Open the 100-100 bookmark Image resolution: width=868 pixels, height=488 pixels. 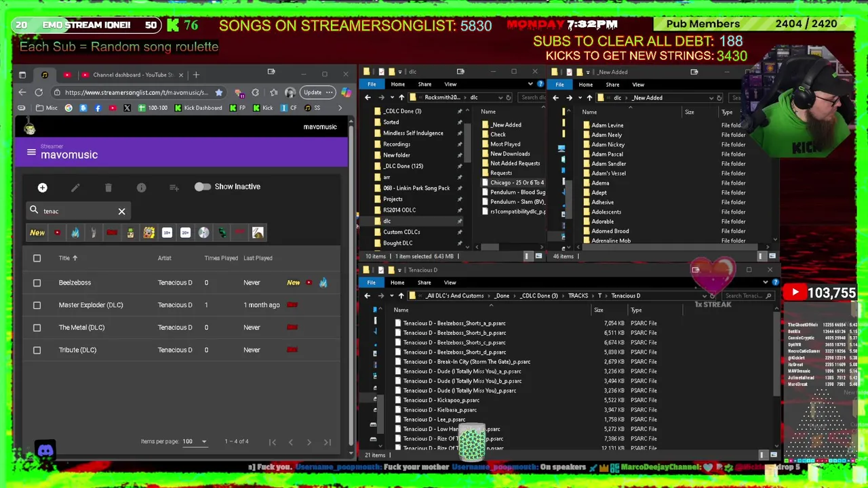[153, 108]
